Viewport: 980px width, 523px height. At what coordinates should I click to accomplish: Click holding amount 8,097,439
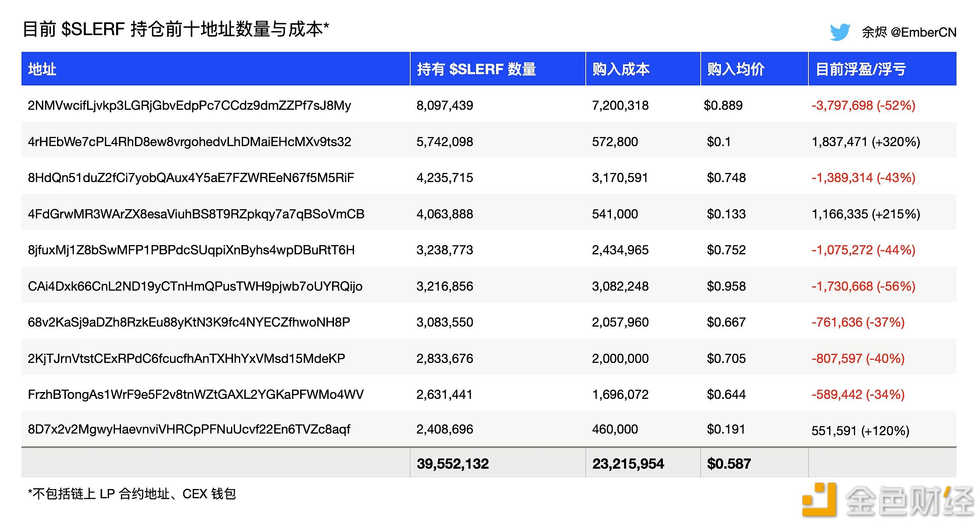click(x=445, y=105)
